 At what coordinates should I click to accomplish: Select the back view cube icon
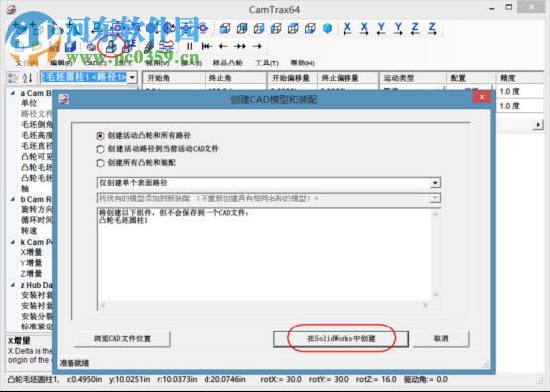click(242, 28)
